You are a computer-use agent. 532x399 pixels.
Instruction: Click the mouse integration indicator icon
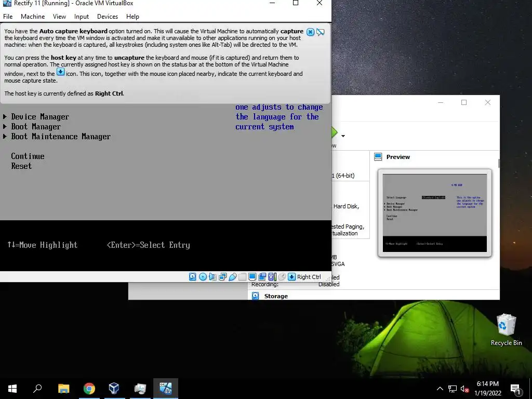(x=282, y=277)
